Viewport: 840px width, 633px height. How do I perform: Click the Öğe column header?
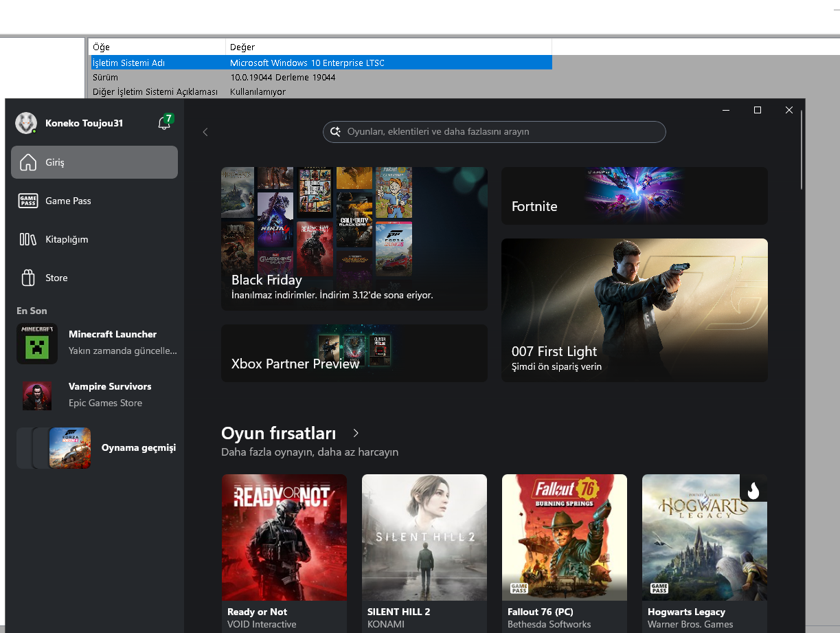point(158,47)
